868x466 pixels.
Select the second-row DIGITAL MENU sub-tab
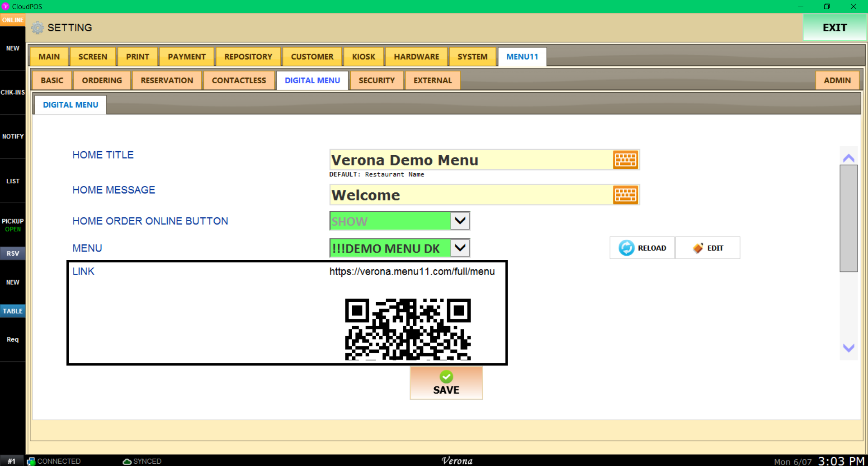tap(312, 81)
